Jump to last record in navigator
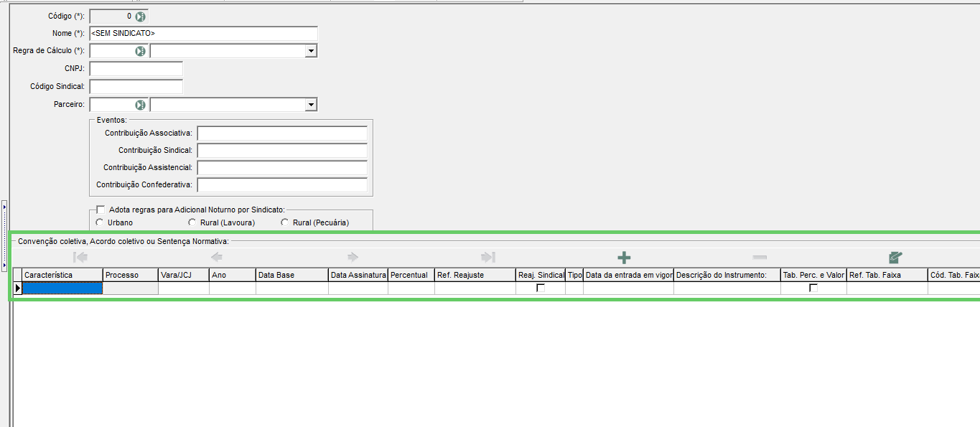The image size is (980, 427). pos(488,257)
